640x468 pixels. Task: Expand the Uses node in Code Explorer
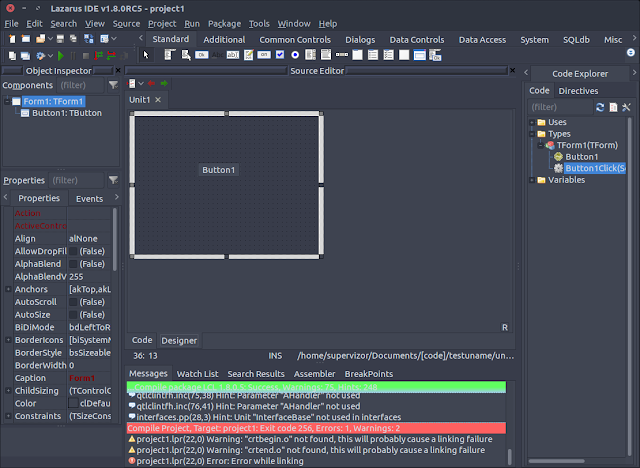pos(532,122)
